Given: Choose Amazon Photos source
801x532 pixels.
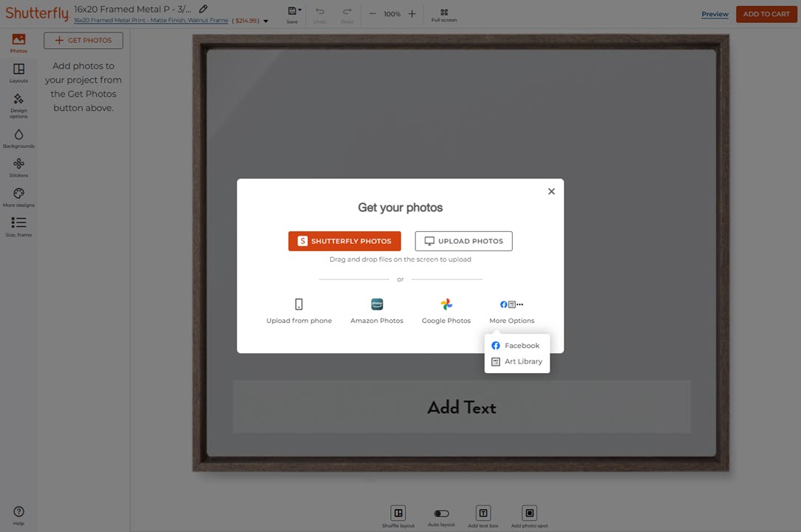Looking at the screenshot, I should point(377,311).
